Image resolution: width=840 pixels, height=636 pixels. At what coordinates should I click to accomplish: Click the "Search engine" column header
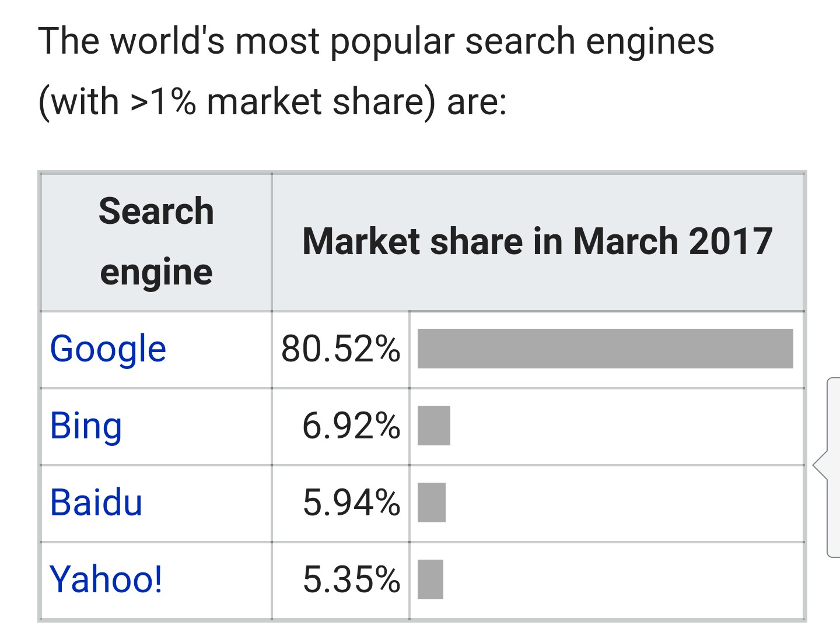tap(156, 241)
